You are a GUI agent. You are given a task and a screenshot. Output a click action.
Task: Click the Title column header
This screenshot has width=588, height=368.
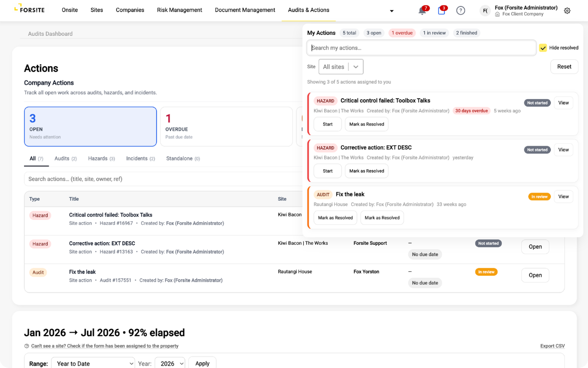point(74,199)
